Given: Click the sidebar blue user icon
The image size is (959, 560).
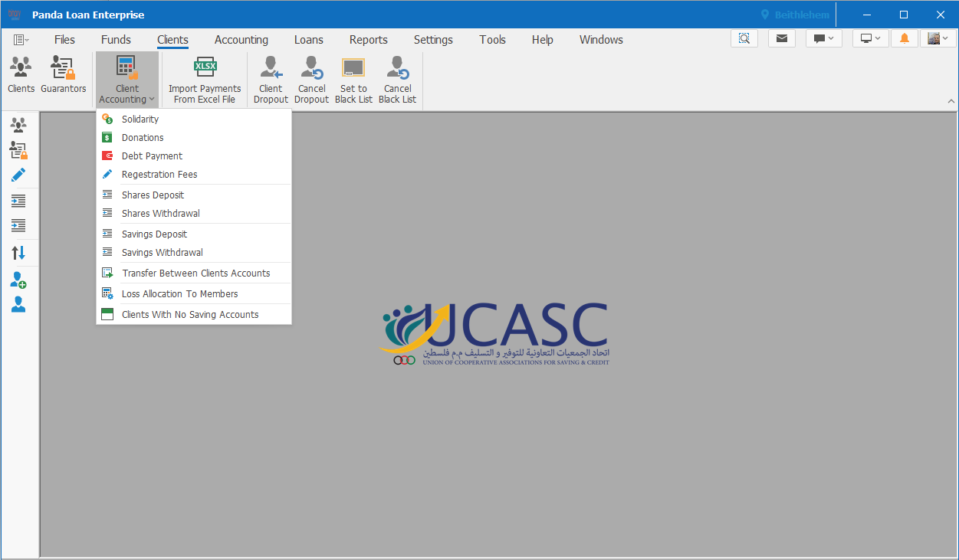Looking at the screenshot, I should (18, 305).
